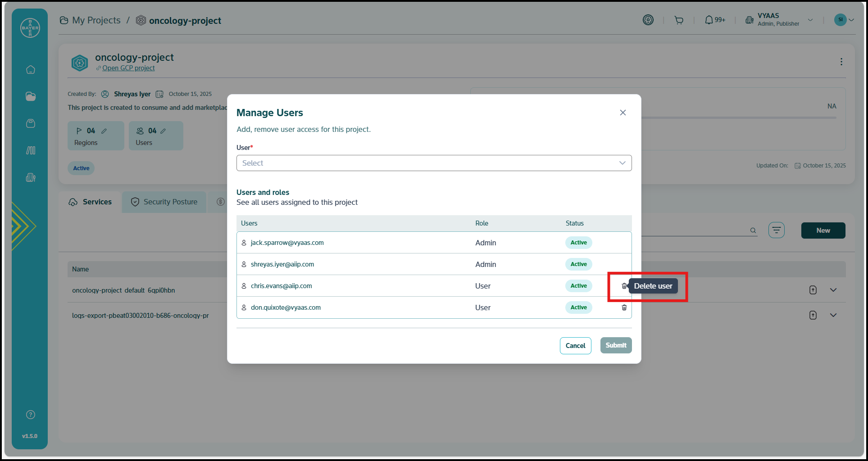Open the help question mark icon

[x=31, y=415]
